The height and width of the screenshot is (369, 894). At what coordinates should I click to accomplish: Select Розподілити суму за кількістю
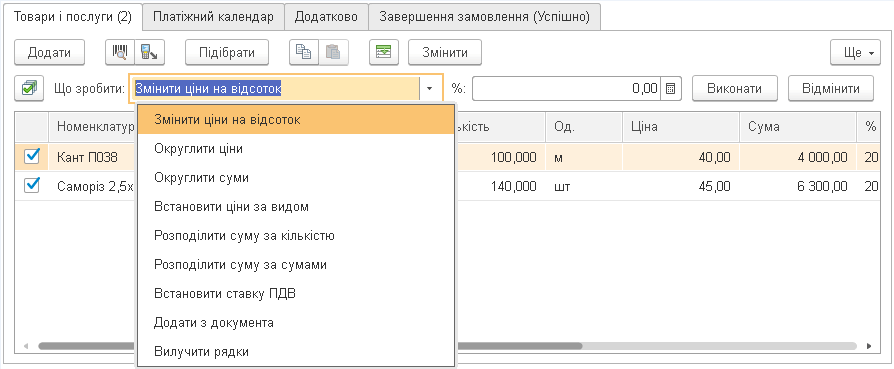tap(296, 236)
